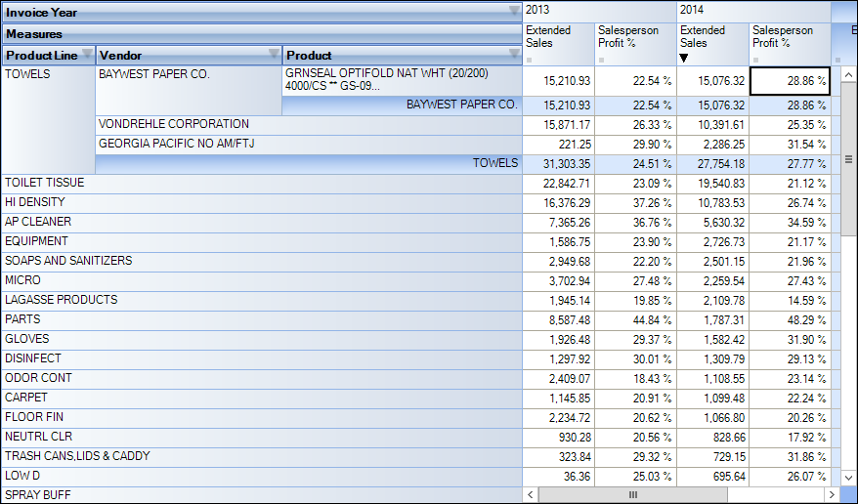Click LAGASSE 2014 profit 14.59 %

791,301
